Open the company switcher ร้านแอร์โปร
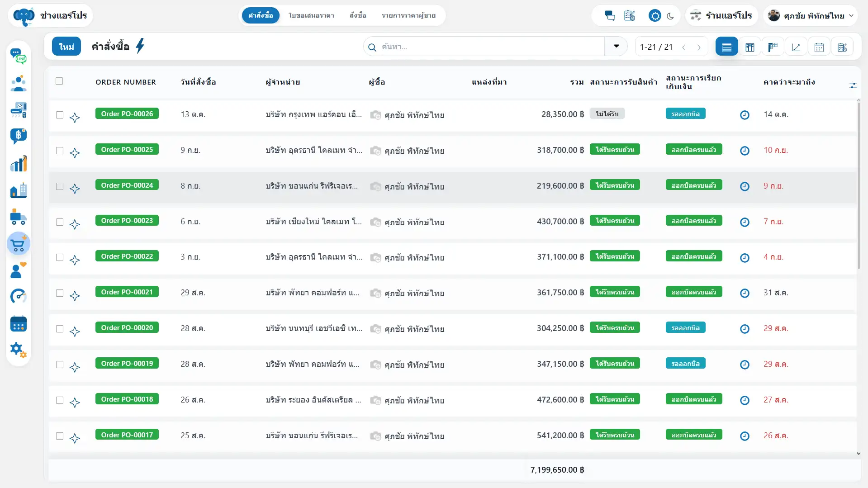 point(721,16)
